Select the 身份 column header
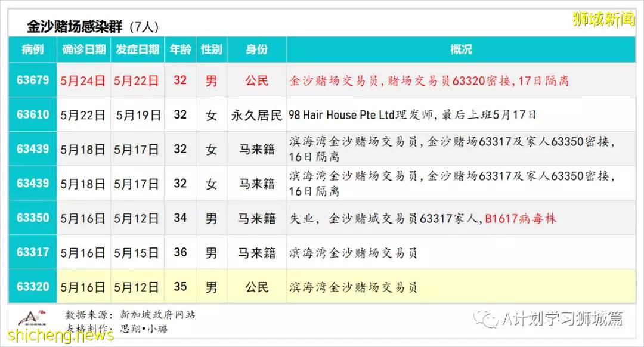The width and height of the screenshot is (644, 347). (x=256, y=49)
